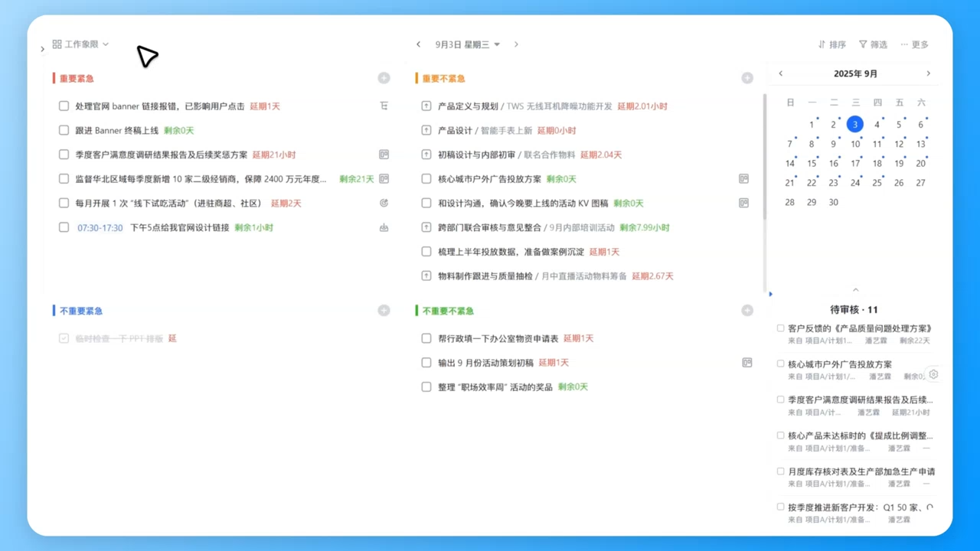Check off 梳理上半年投放数据 task
Screen dimensions: 980x551
pos(426,252)
